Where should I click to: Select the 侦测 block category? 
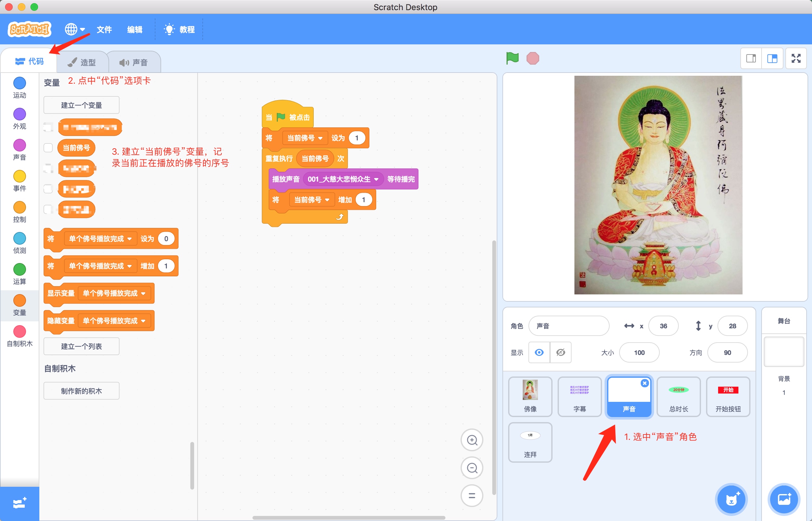pyautogui.click(x=20, y=243)
